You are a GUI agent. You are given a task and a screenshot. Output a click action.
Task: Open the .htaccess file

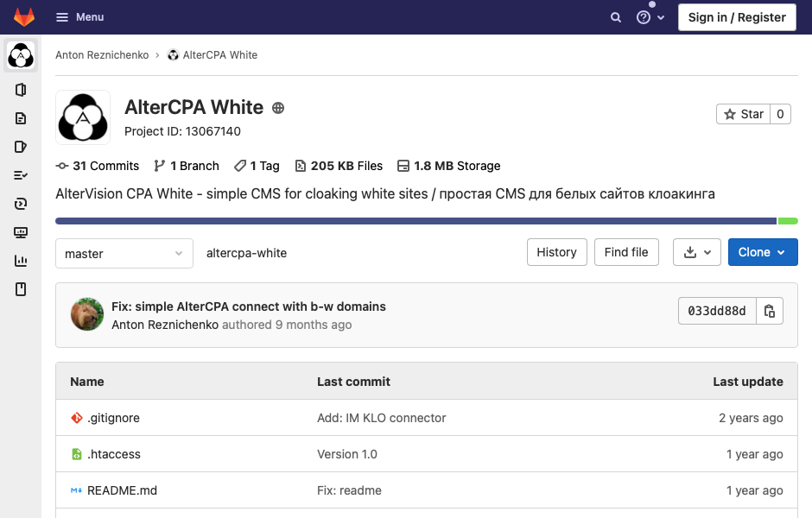(x=114, y=454)
